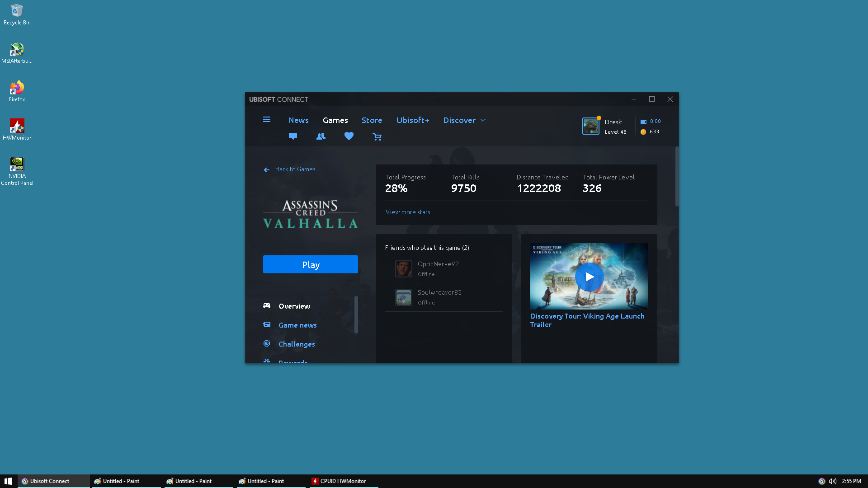Maximize the Ubisoft Connect window

652,99
